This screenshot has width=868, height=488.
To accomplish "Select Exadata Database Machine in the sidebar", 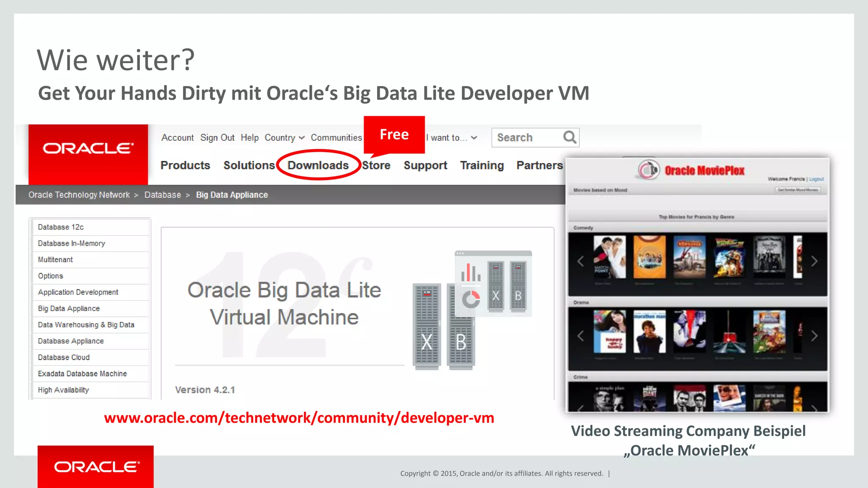I will 91,374.
